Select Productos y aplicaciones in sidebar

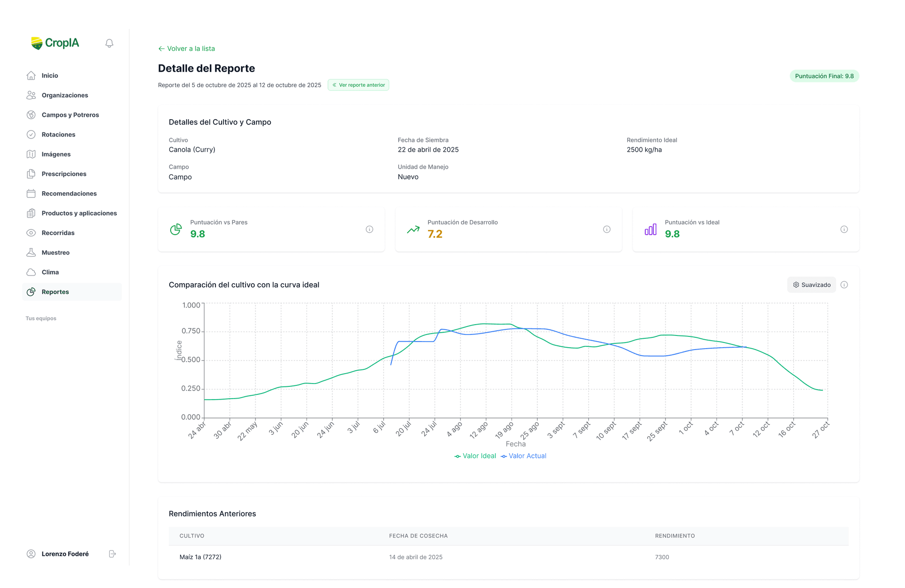(x=79, y=213)
